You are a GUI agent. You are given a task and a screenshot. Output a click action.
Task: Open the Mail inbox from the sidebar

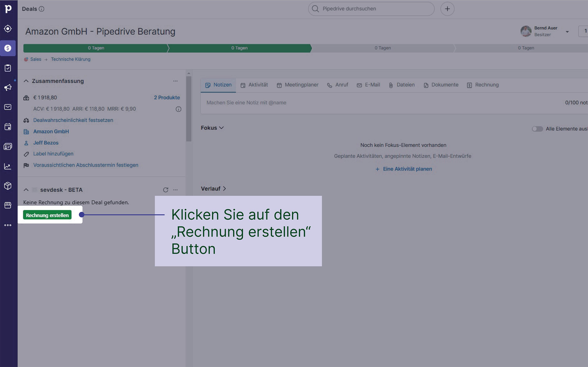click(8, 107)
